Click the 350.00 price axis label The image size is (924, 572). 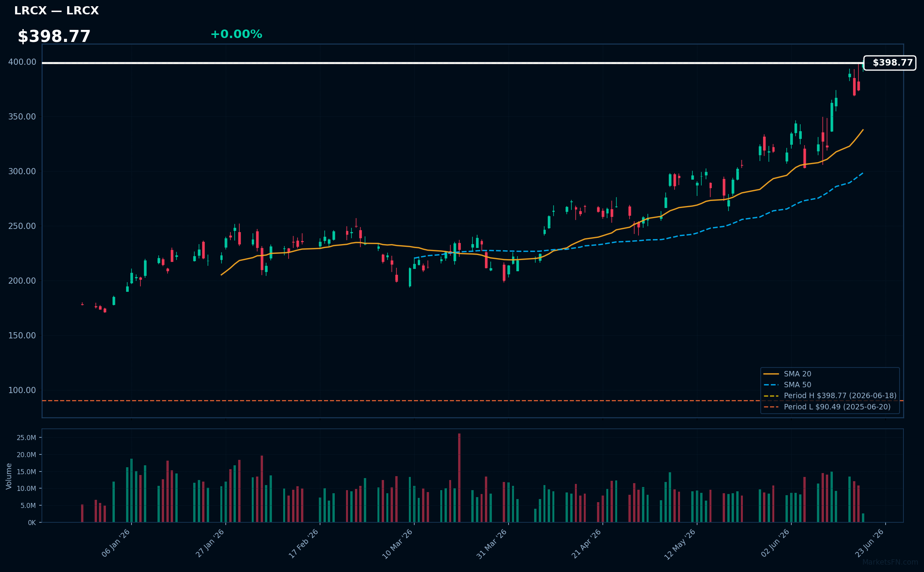pyautogui.click(x=22, y=117)
